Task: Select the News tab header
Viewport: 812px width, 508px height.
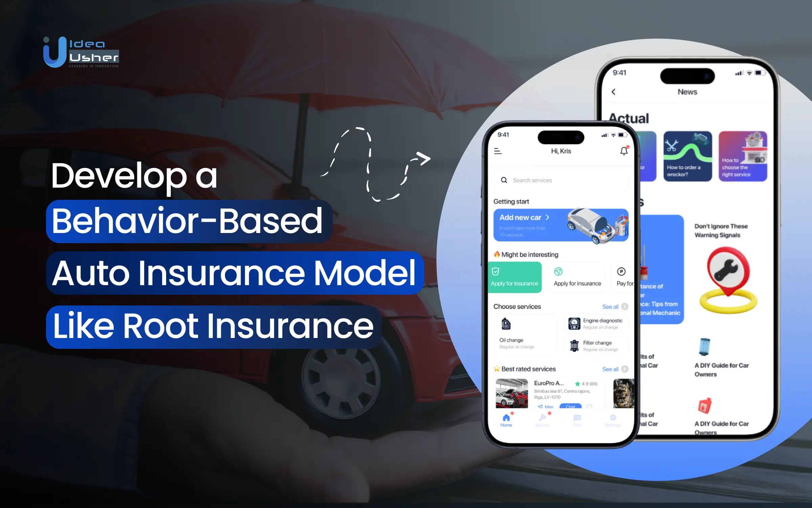Action: [x=688, y=92]
